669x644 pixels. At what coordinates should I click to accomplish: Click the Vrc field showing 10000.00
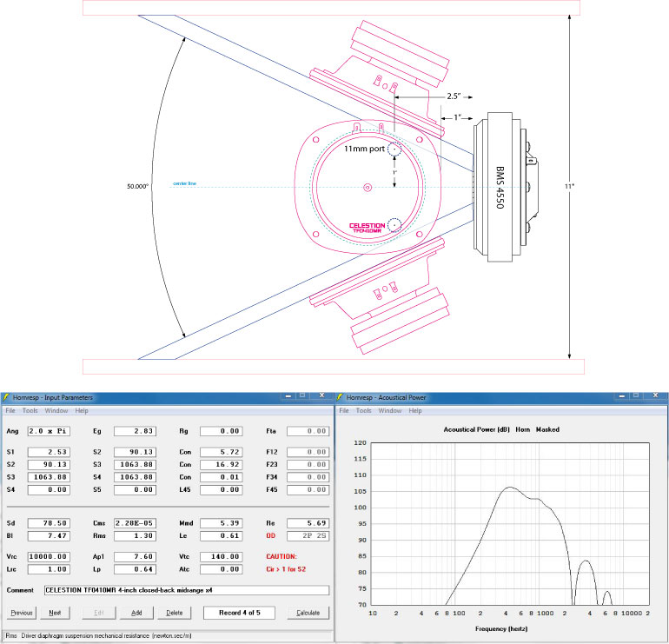pyautogui.click(x=49, y=556)
